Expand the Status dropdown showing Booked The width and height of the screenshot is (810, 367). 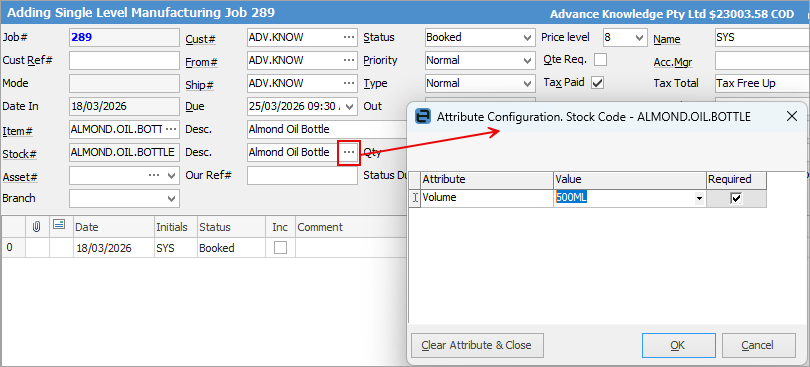527,37
